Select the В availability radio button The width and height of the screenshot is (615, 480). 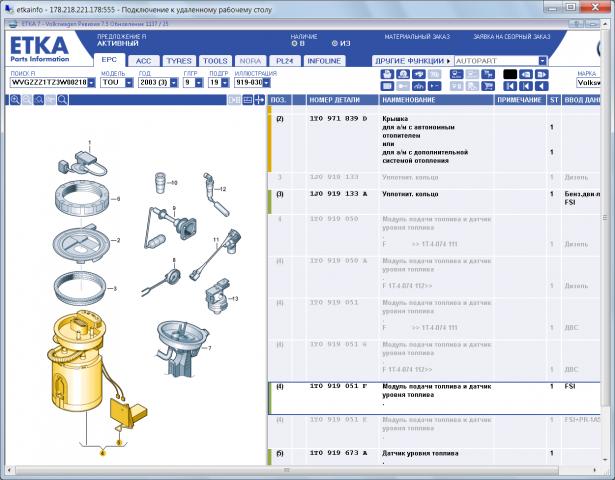(295, 44)
